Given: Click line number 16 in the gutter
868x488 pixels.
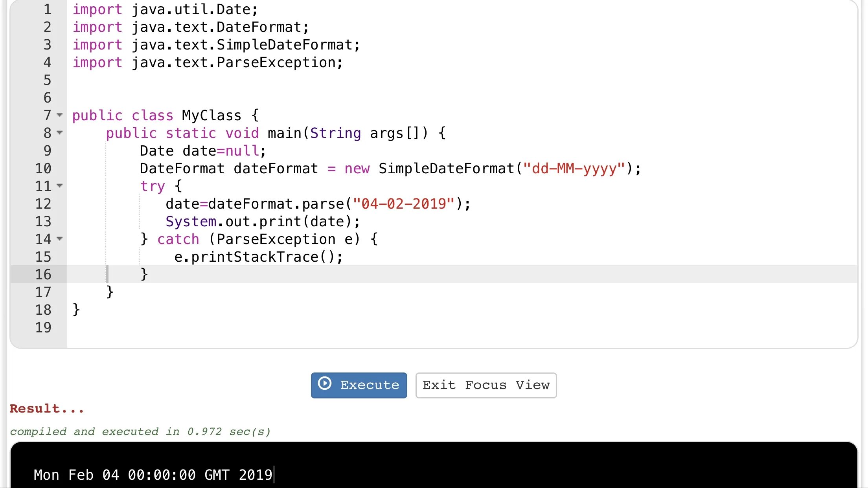Looking at the screenshot, I should pos(43,274).
